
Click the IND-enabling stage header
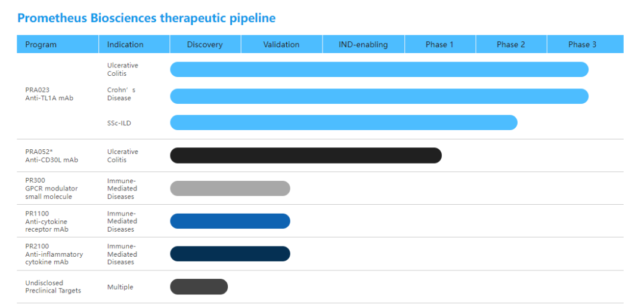click(363, 44)
